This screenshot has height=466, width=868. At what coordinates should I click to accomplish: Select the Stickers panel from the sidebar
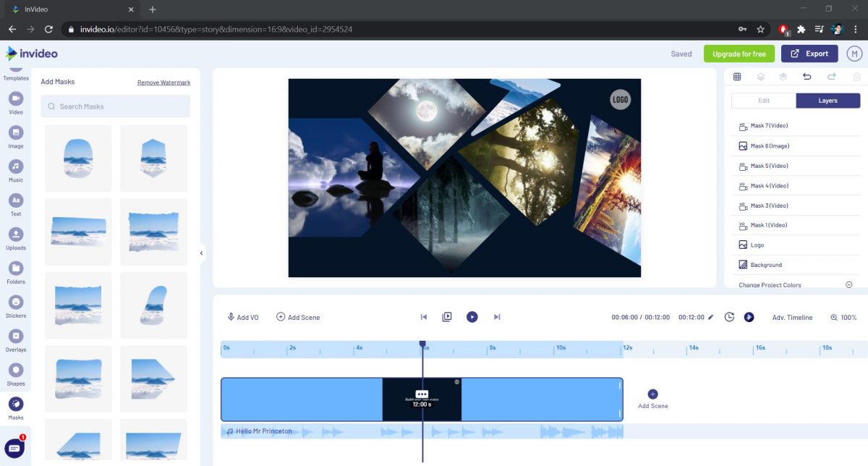coord(15,308)
